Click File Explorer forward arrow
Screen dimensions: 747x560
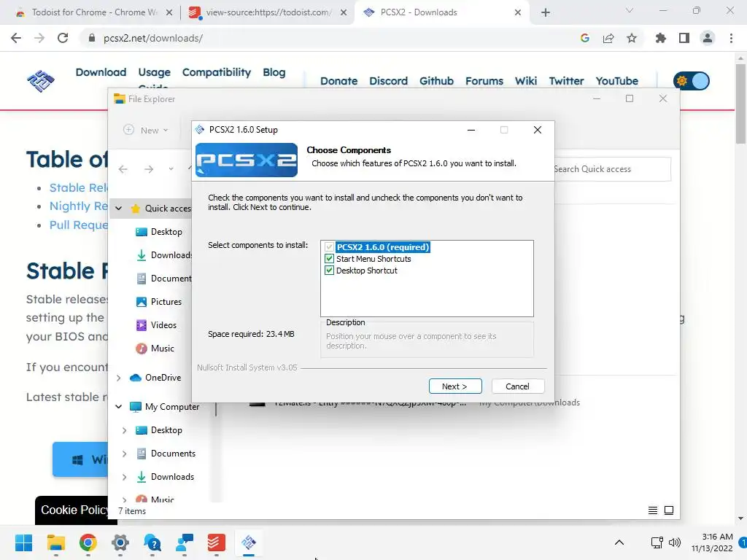(149, 169)
